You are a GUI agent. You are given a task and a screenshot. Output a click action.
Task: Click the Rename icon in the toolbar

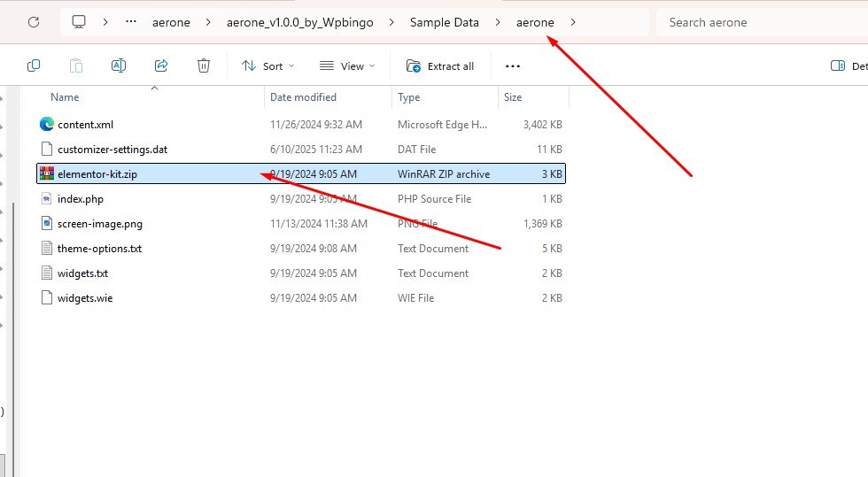pyautogui.click(x=119, y=65)
